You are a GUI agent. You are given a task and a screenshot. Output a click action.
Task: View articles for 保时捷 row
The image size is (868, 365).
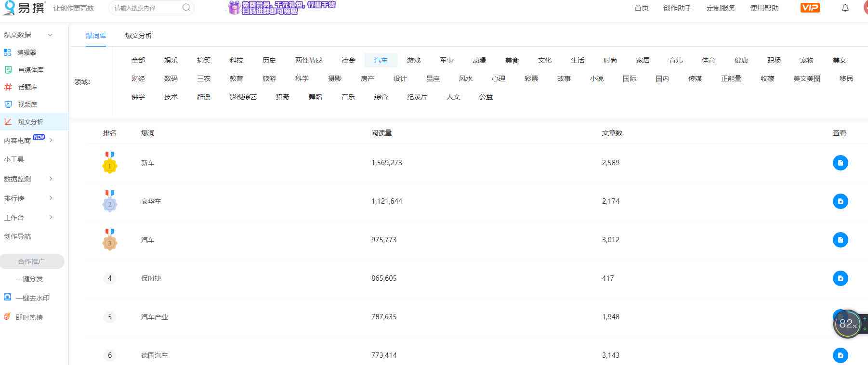tap(840, 278)
